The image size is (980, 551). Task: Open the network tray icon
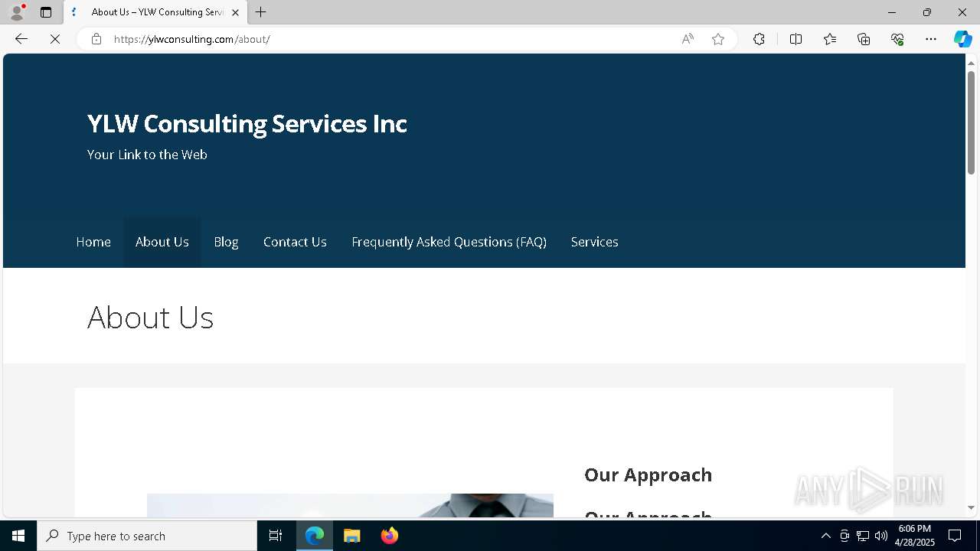[x=863, y=536]
